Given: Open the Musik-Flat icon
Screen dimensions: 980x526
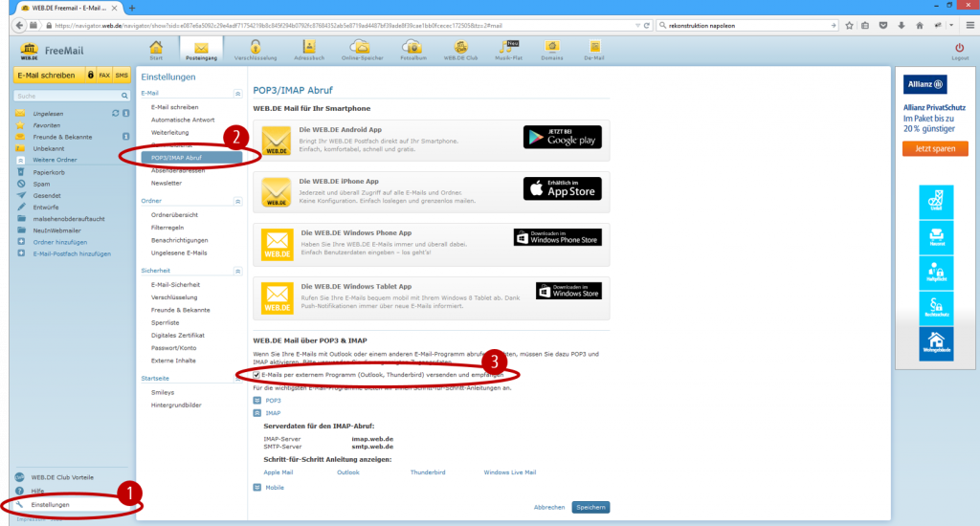Looking at the screenshot, I should [508, 51].
